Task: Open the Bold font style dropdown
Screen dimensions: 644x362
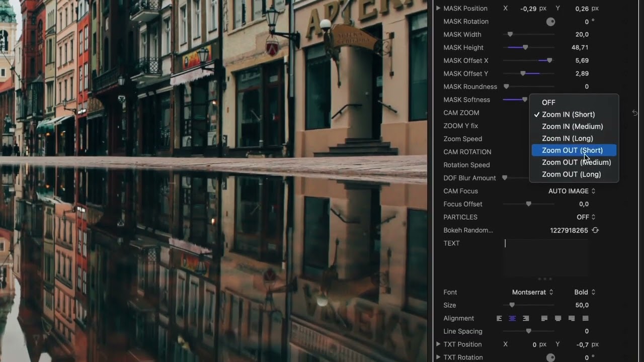Action: pos(585,292)
